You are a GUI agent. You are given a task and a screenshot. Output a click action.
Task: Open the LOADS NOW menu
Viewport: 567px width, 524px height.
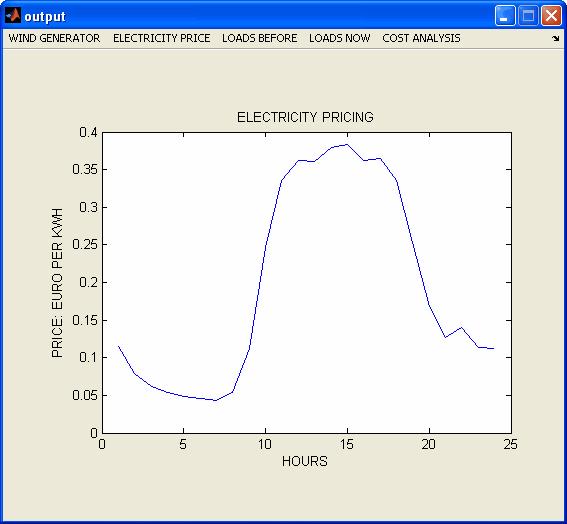point(340,38)
